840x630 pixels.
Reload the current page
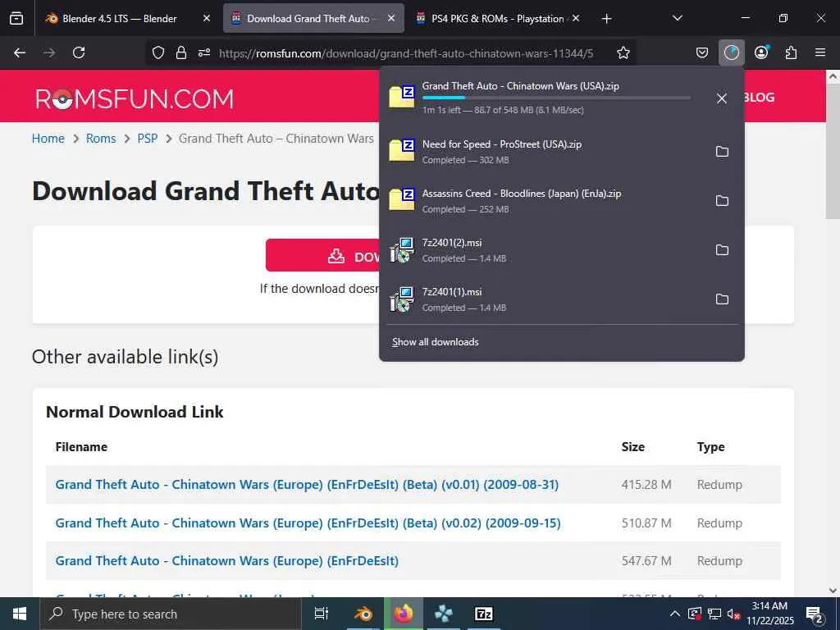pyautogui.click(x=79, y=52)
